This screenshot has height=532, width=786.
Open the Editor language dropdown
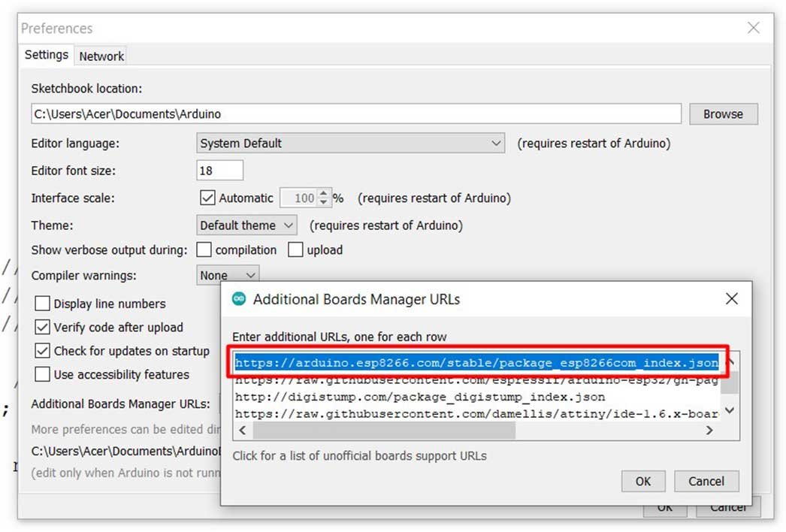[x=350, y=143]
